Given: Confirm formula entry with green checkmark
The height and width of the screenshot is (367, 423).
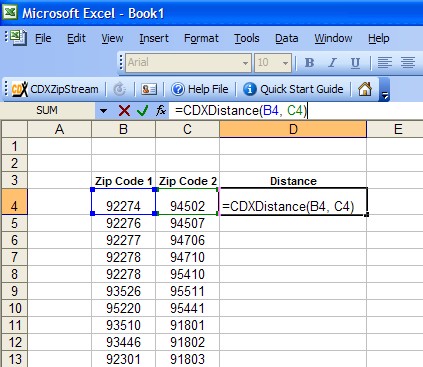Looking at the screenshot, I should 143,110.
